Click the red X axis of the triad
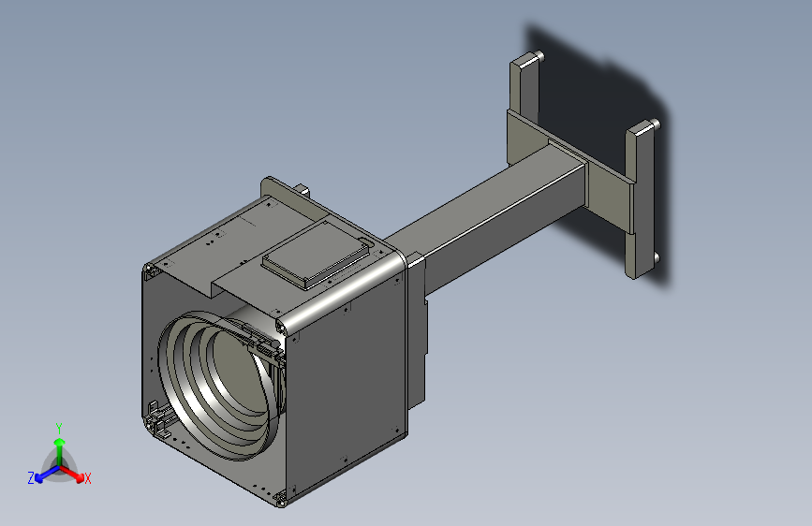This screenshot has width=812, height=526. [x=72, y=474]
